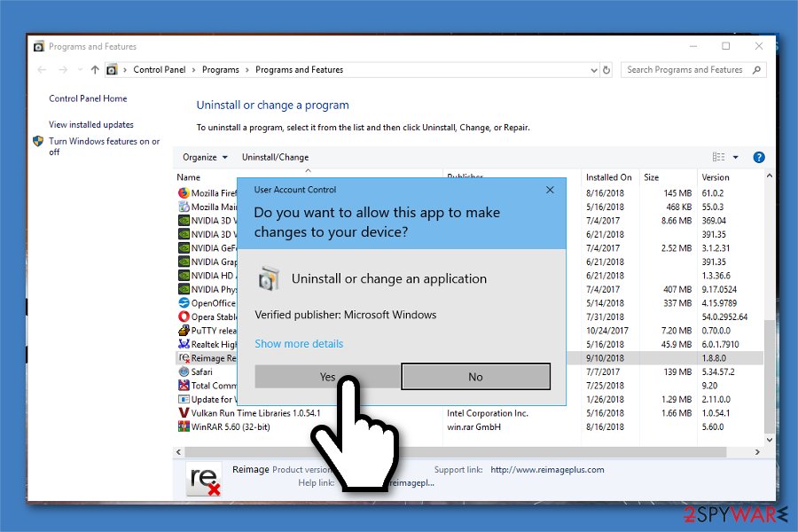Screen dimensions: 798x532
Task: Open the recent locations dropdown arrow
Action: pos(80,70)
